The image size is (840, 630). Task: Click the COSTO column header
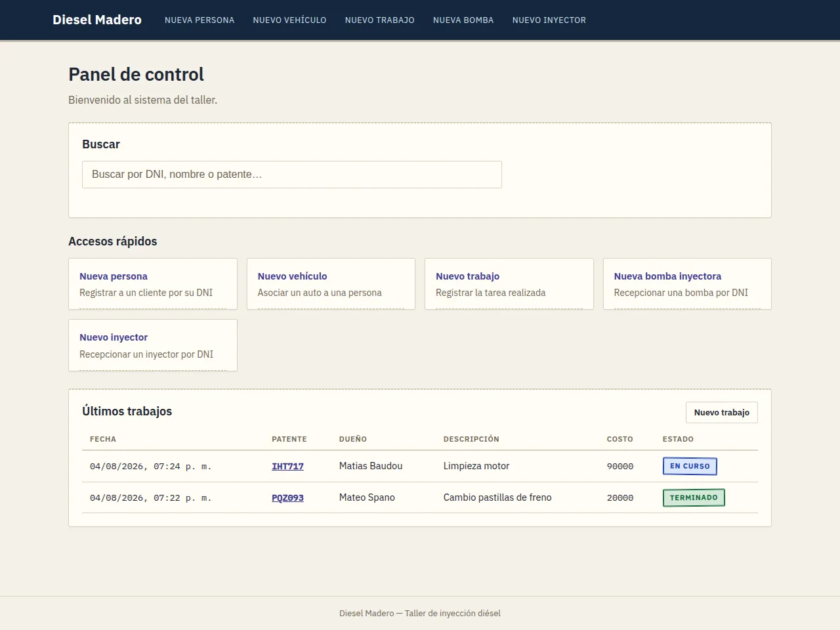[620, 439]
